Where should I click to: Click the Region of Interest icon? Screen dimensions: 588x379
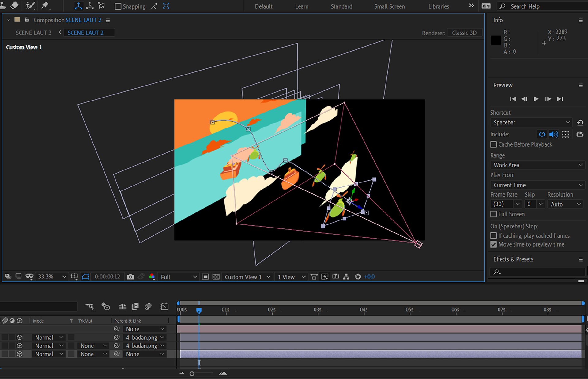click(x=205, y=277)
